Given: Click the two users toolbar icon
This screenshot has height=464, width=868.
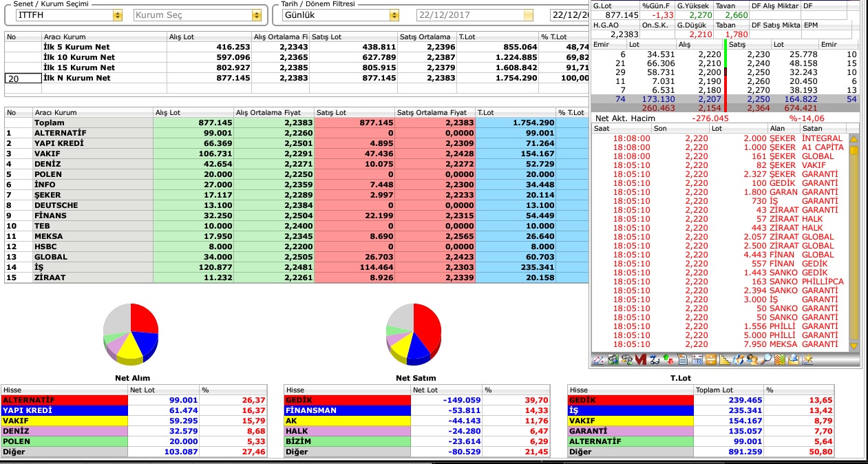Looking at the screenshot, I should pyautogui.click(x=752, y=359).
